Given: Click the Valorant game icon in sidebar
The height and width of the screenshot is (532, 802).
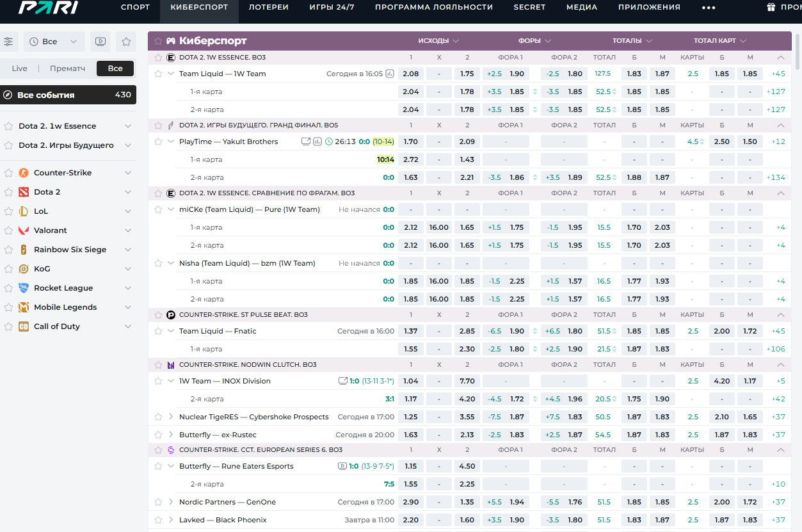Looking at the screenshot, I should pos(24,230).
